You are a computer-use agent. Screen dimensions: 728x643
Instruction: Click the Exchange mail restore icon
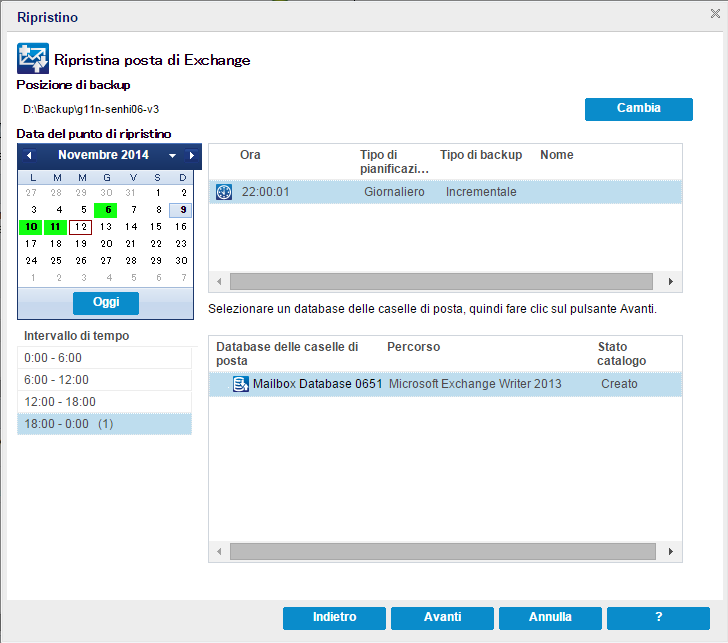33,58
